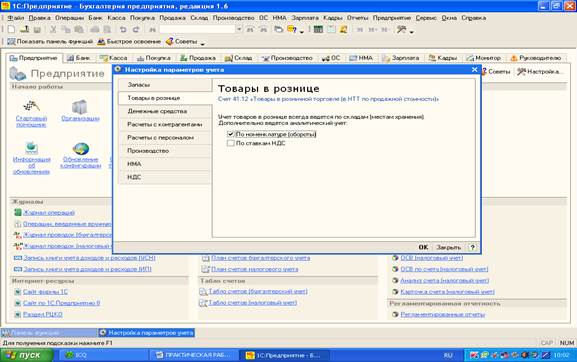
Task: Toggle the По номенклатуре (обороты) checkbox
Action: pyautogui.click(x=231, y=134)
